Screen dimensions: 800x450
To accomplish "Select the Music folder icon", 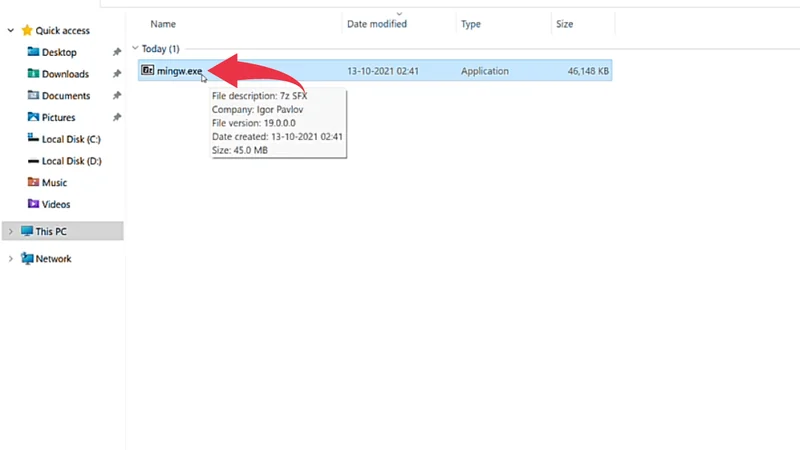I will point(33,183).
